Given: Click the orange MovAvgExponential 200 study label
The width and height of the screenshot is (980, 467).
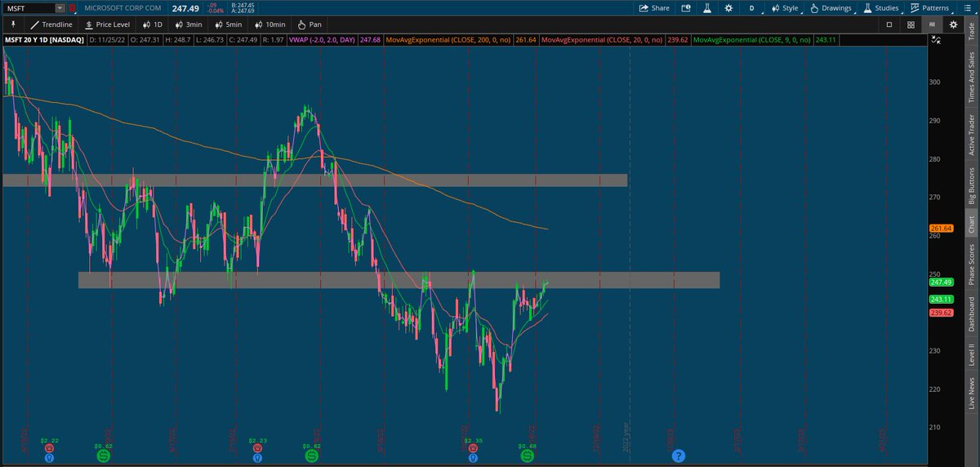Looking at the screenshot, I should pyautogui.click(x=451, y=40).
